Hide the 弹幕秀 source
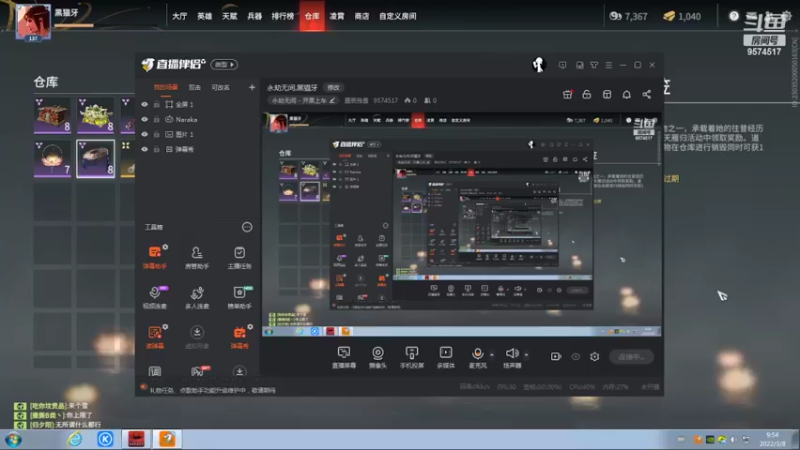This screenshot has height=450, width=800. 144,149
